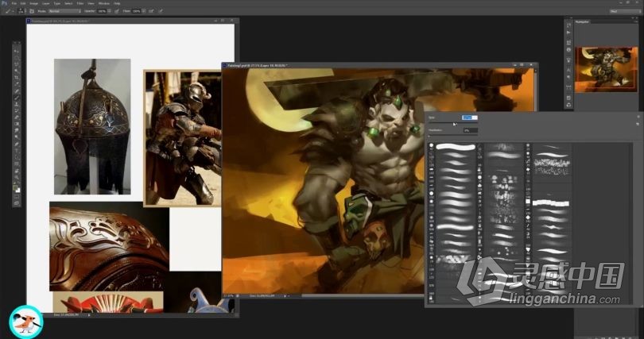The width and height of the screenshot is (644, 339).
Task: Click the Navigator preview thumbnail
Action: 606,69
